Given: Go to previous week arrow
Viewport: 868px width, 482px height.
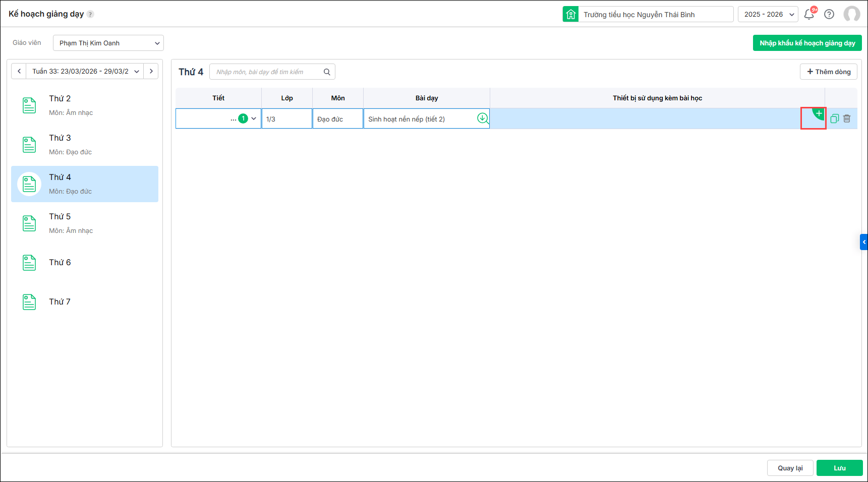Looking at the screenshot, I should click(19, 71).
